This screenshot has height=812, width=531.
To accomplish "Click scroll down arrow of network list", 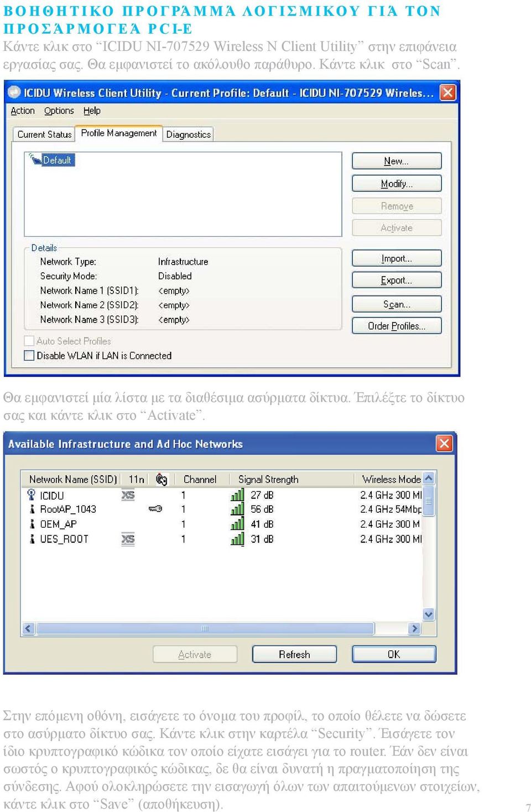I will pyautogui.click(x=429, y=614).
